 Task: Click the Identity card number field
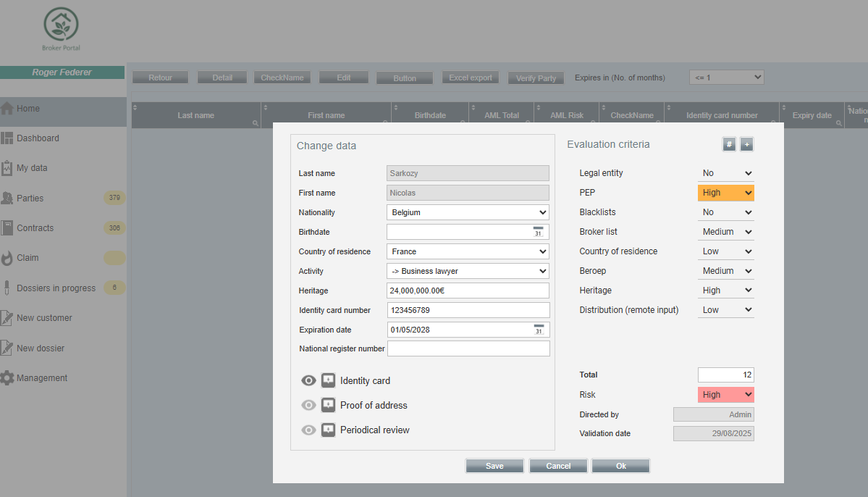(468, 310)
